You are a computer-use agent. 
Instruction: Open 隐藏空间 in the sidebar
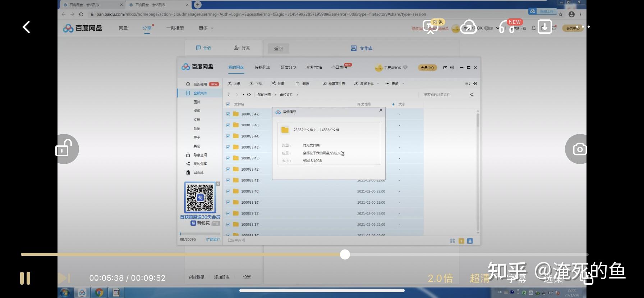197,155
